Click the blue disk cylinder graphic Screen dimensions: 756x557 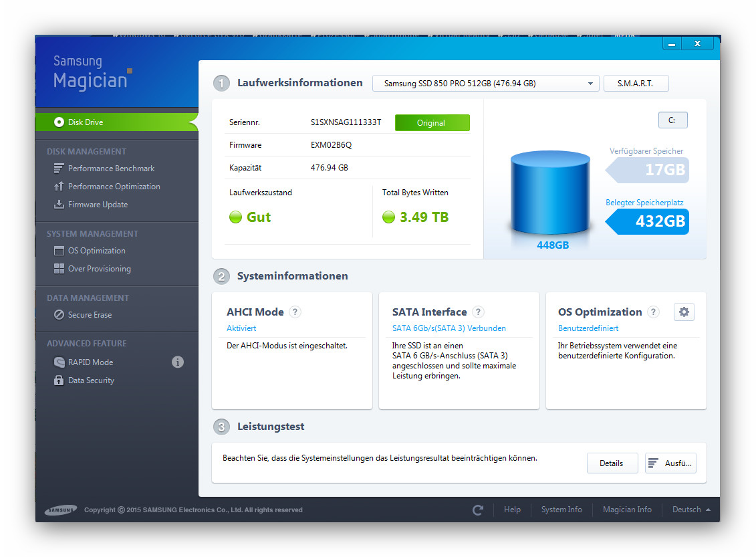(x=550, y=193)
